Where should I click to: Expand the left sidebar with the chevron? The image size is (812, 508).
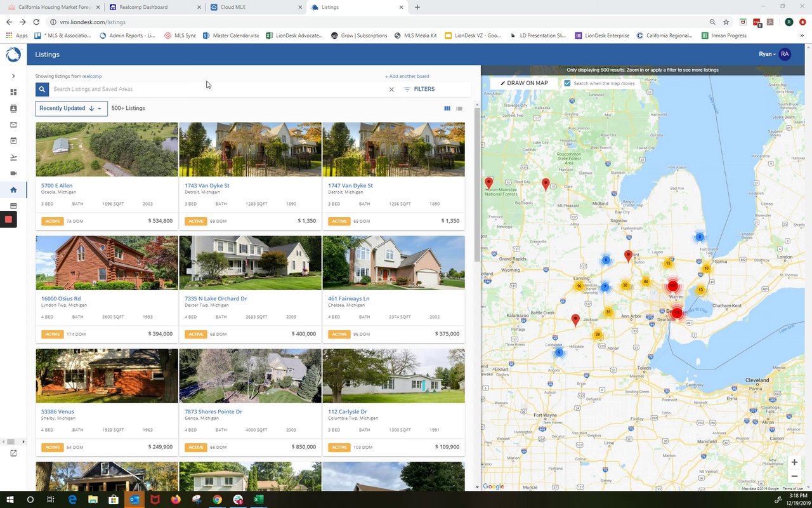point(13,76)
